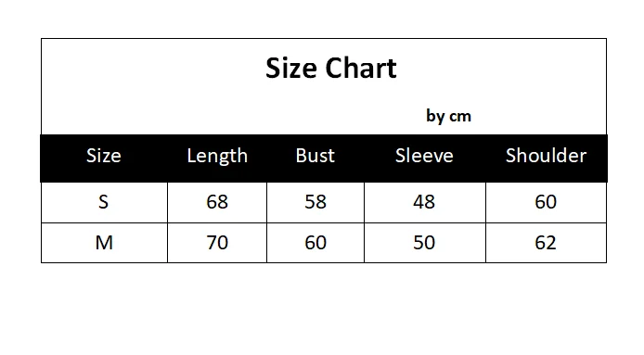Click the Shoulder value 62 for size M
The height and width of the screenshot is (355, 644).
point(546,243)
